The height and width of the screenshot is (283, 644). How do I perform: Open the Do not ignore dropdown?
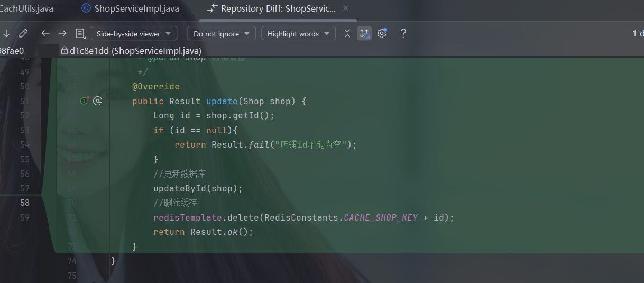point(222,34)
